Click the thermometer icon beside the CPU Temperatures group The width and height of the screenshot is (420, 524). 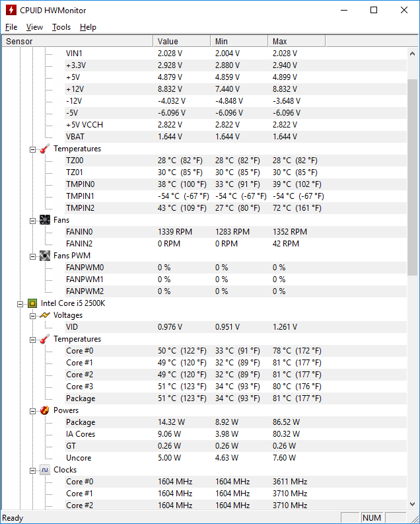coord(45,339)
